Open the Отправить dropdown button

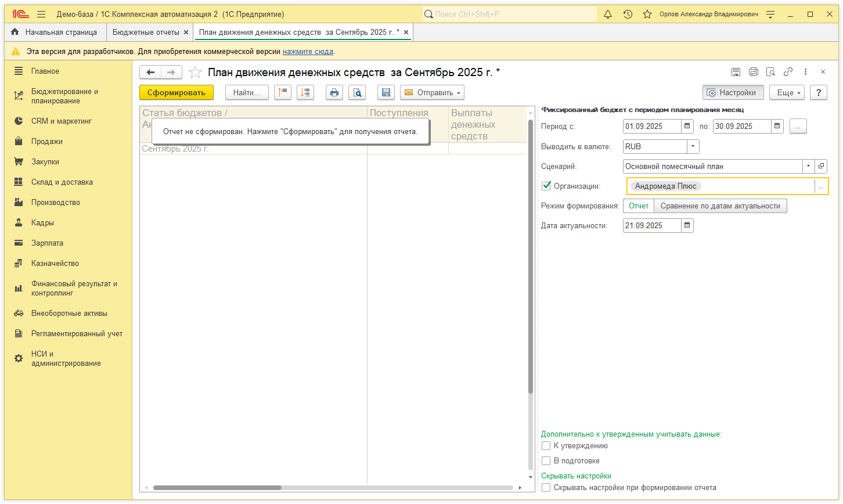coord(433,92)
